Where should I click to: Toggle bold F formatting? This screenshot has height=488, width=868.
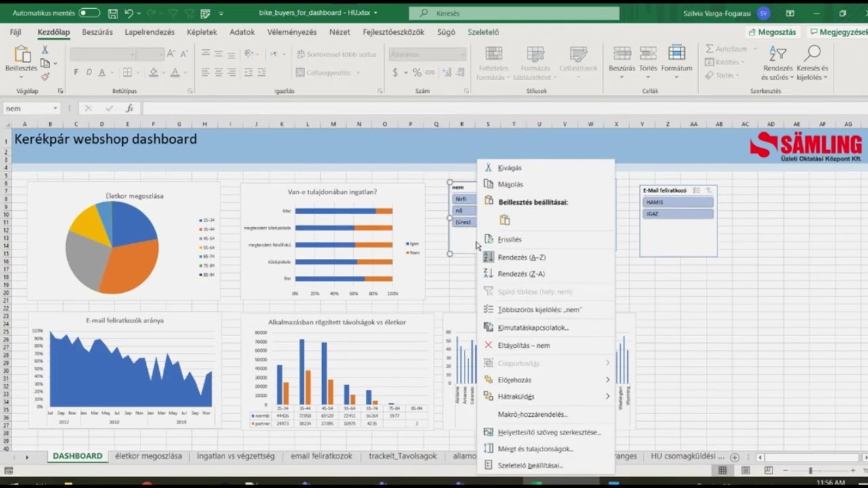point(76,73)
